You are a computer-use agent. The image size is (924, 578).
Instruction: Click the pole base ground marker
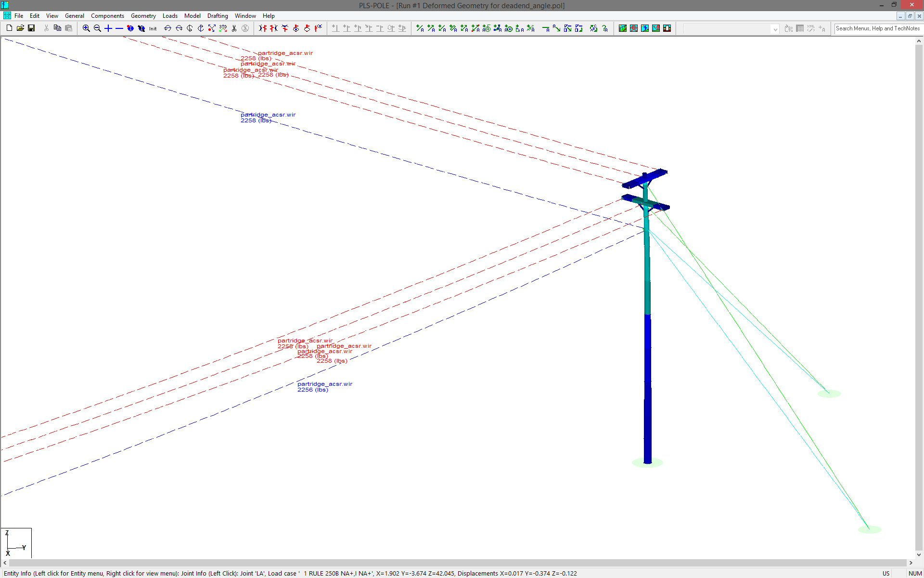click(647, 463)
